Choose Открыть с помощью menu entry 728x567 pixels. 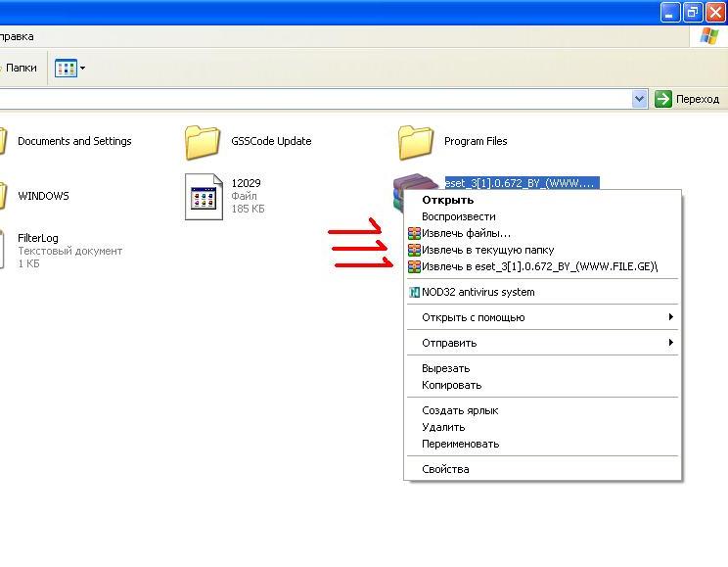pyautogui.click(x=542, y=317)
